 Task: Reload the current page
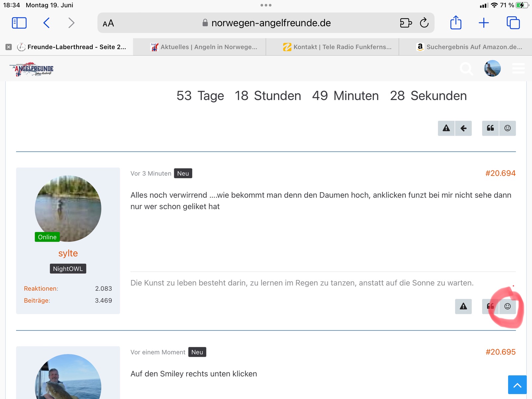click(x=424, y=23)
